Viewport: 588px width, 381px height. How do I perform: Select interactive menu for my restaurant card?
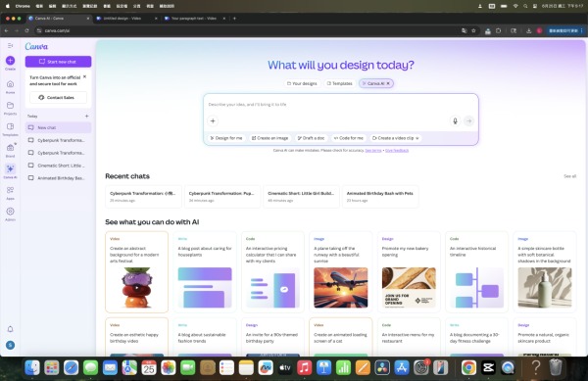tap(409, 337)
